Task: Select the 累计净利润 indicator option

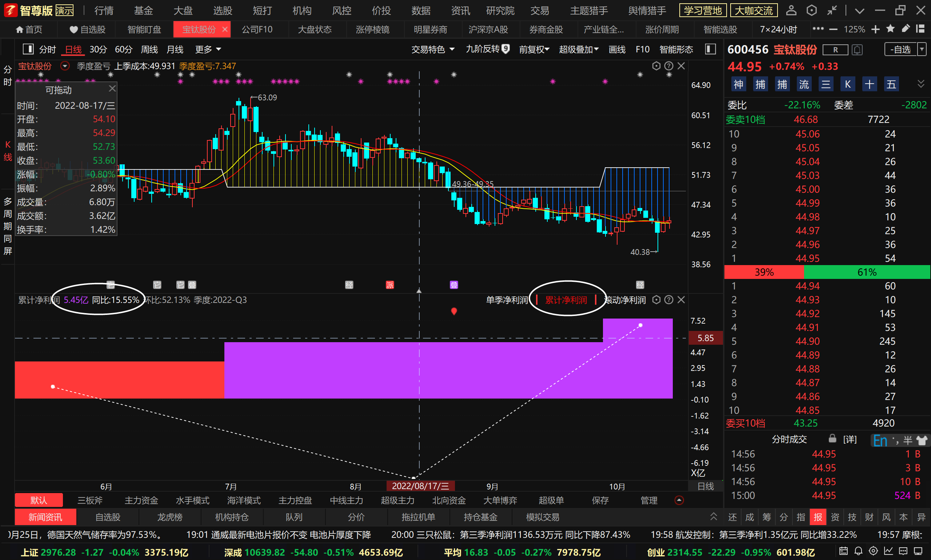Action: [x=566, y=300]
